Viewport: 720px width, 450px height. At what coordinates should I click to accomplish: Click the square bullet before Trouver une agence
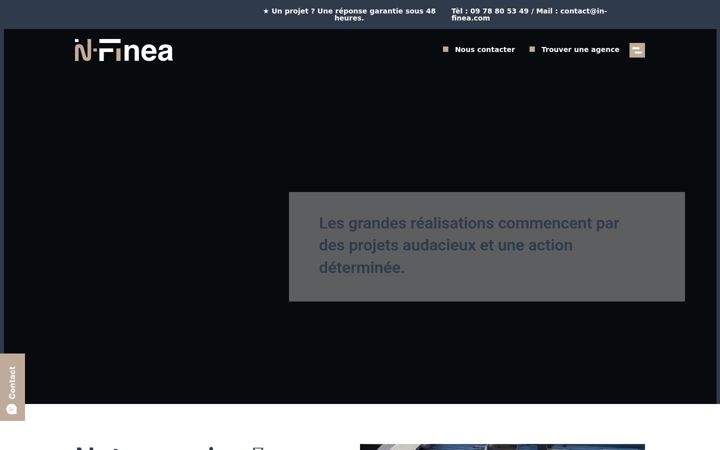coord(532,49)
